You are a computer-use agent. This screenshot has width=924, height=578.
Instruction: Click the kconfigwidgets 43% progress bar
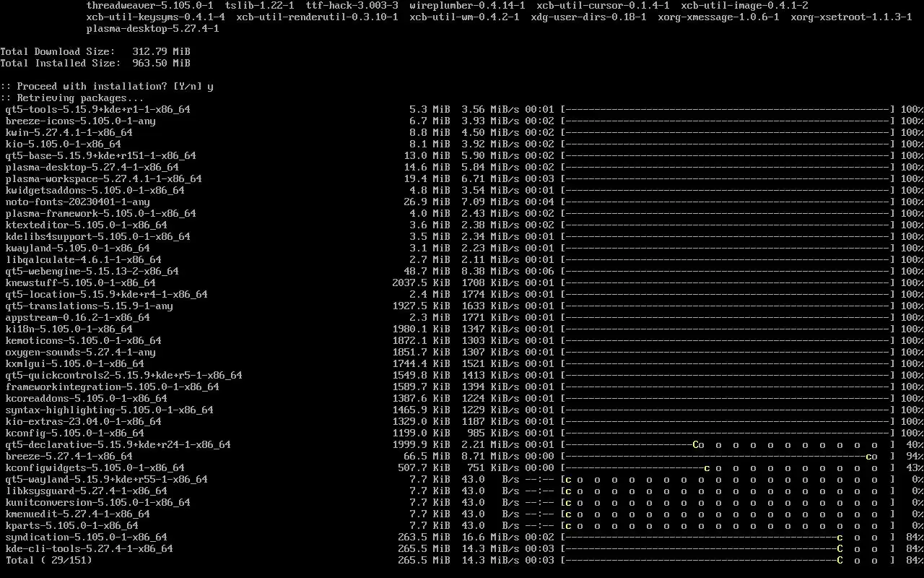[x=728, y=467]
